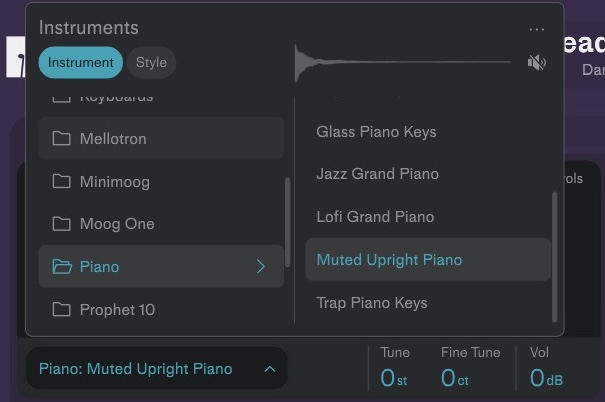Switch to the Style tab
The width and height of the screenshot is (605, 402).
(151, 62)
